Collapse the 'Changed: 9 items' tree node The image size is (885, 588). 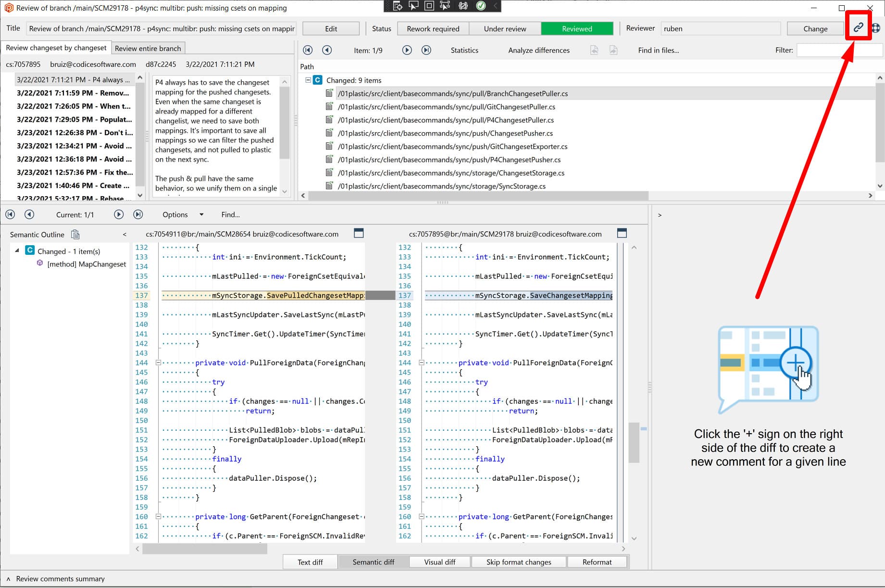[x=308, y=80]
